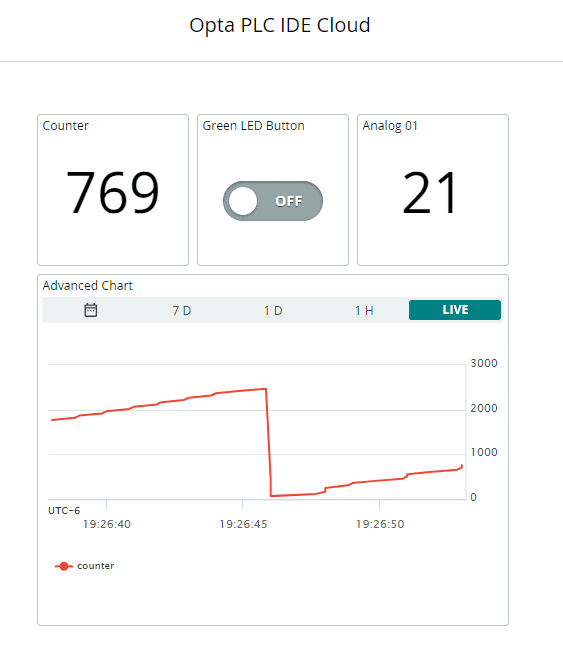Image resolution: width=563 pixels, height=654 pixels.
Task: Click the 19:26:50 time axis label
Action: pyautogui.click(x=380, y=524)
